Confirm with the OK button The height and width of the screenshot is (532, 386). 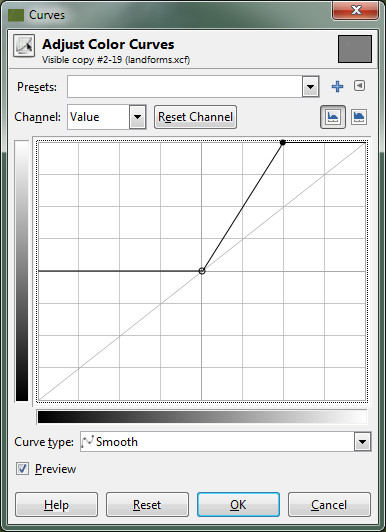[238, 505]
